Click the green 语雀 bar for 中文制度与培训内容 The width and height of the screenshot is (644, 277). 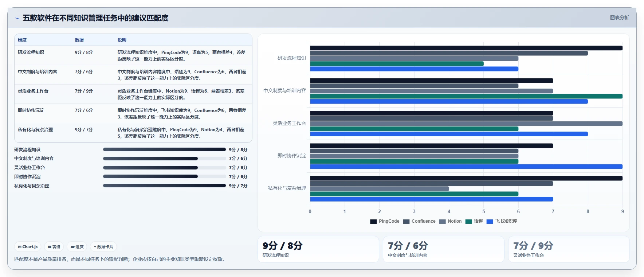coord(466,96)
